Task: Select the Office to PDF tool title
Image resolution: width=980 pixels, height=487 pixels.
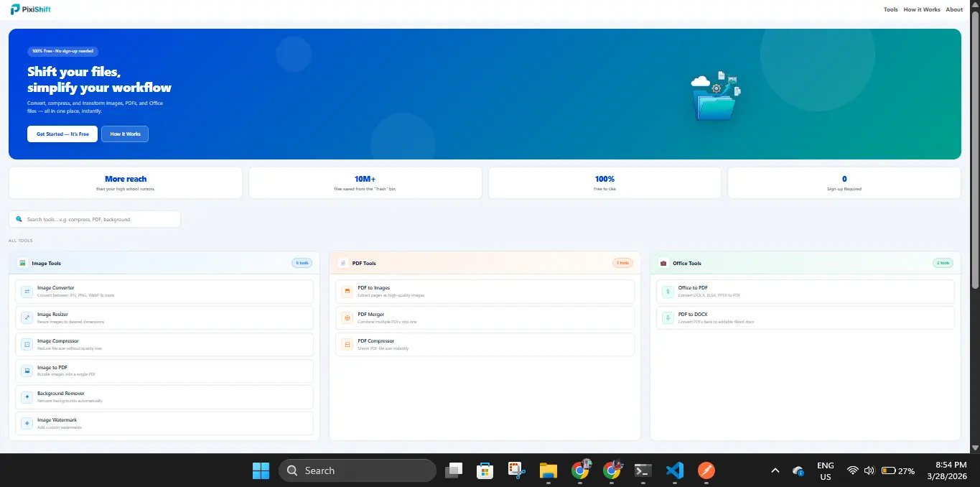Action: pyautogui.click(x=693, y=288)
